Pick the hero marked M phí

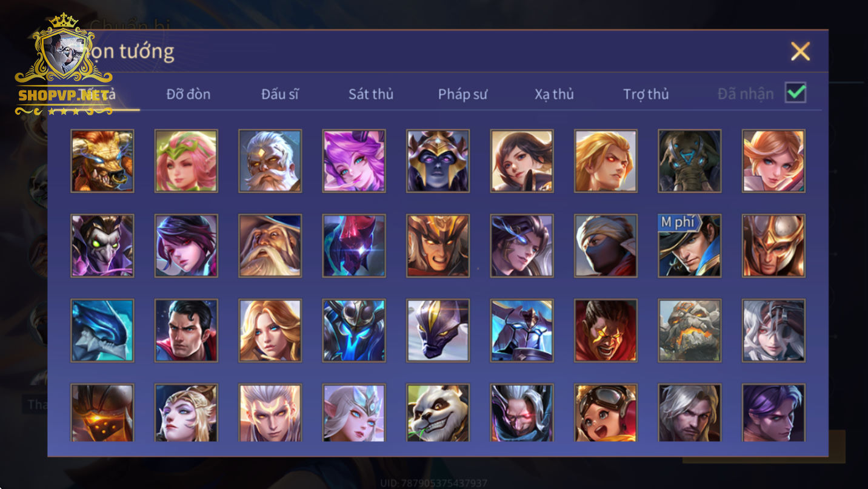[690, 246]
